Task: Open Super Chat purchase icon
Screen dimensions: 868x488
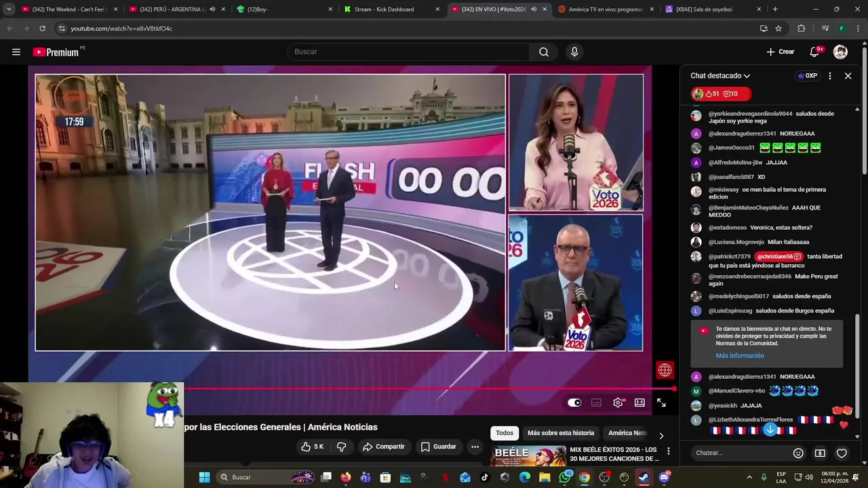Action: click(x=820, y=453)
